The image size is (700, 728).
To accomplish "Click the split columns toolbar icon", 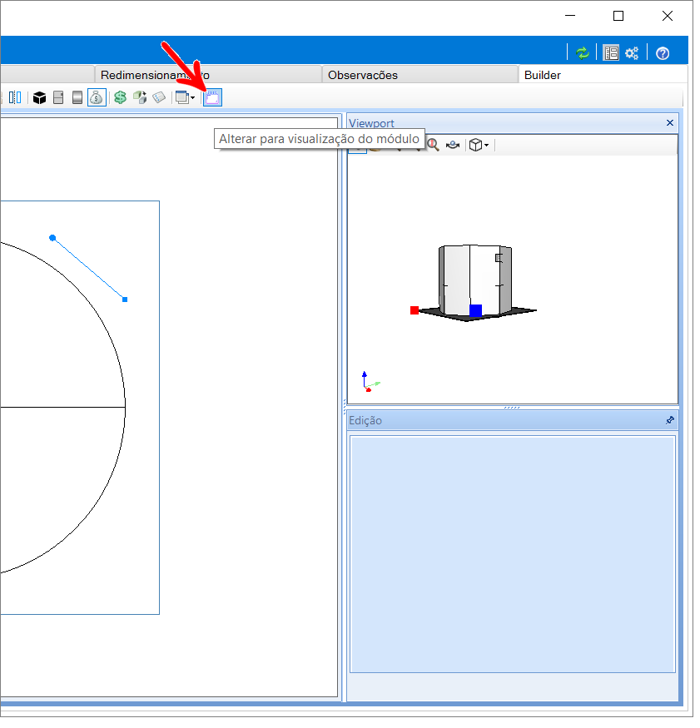I will (15, 98).
